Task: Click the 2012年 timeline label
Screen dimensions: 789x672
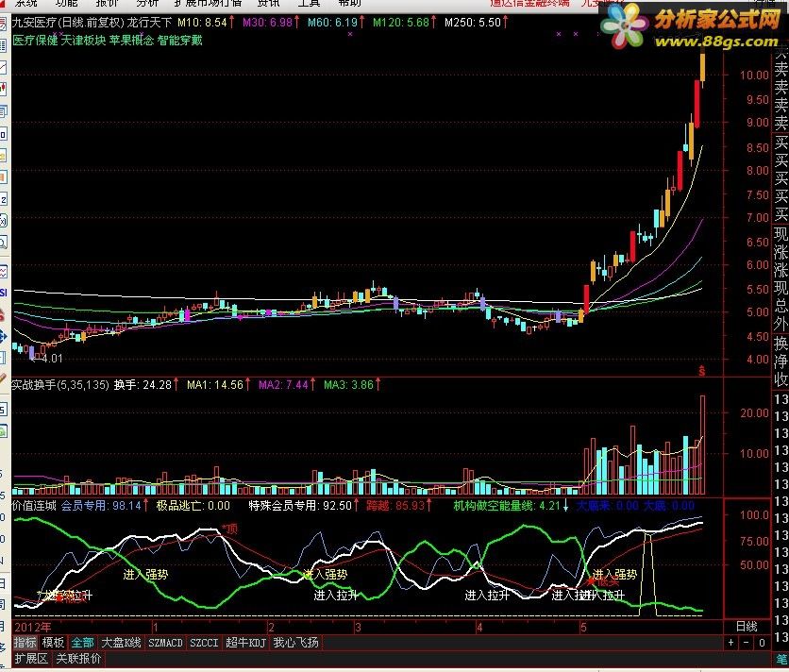Action: pos(33,628)
